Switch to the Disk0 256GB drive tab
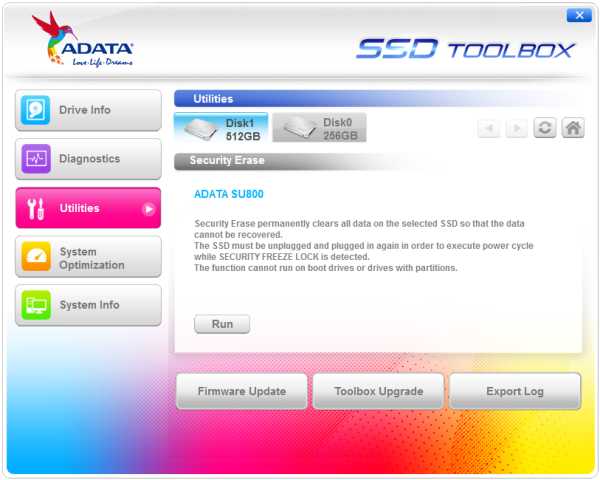600x480 pixels. pos(320,128)
